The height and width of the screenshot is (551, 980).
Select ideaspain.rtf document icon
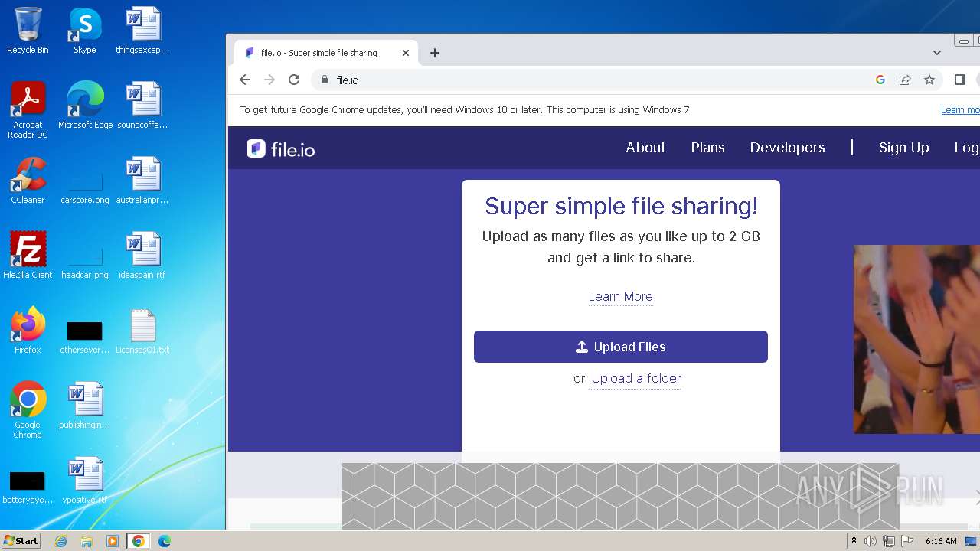pos(142,256)
